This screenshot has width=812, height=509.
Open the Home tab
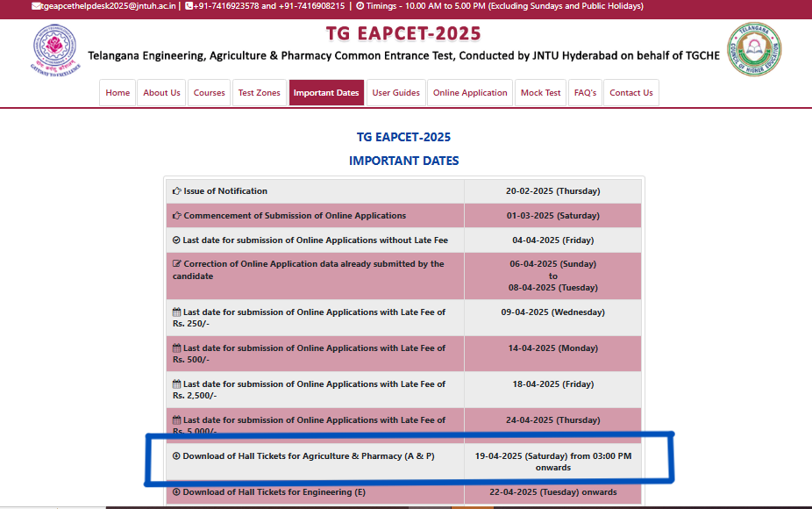(x=117, y=92)
